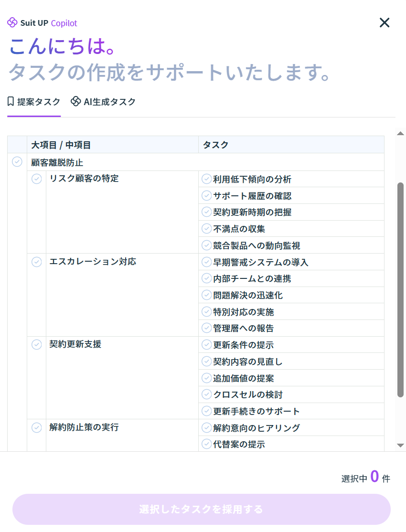Viewport: 406px width, 532px height.
Task: Close the Copilot panel with X
Action: [385, 22]
